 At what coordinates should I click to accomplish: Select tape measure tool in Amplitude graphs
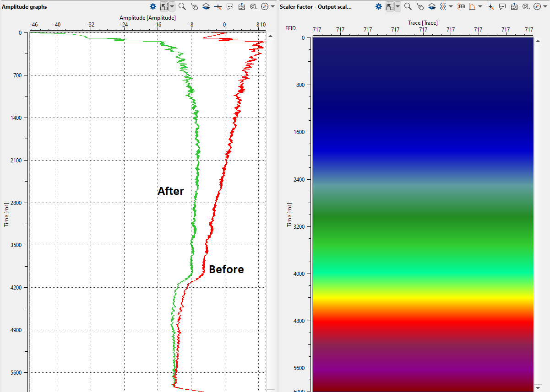click(253, 6)
